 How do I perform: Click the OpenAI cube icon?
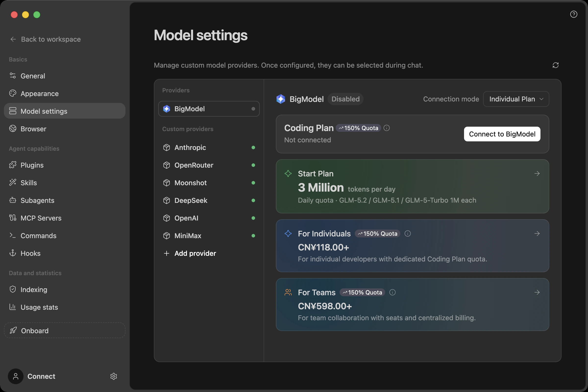click(167, 218)
